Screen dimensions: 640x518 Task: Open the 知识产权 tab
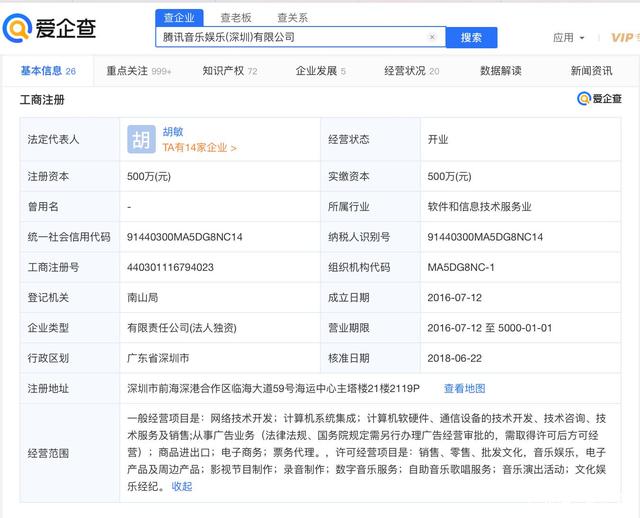230,71
